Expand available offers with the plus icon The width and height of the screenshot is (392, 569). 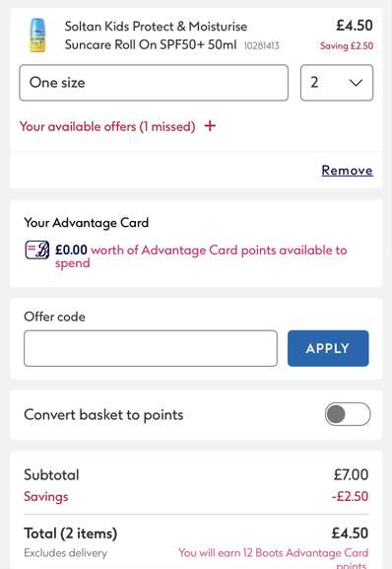click(x=210, y=126)
